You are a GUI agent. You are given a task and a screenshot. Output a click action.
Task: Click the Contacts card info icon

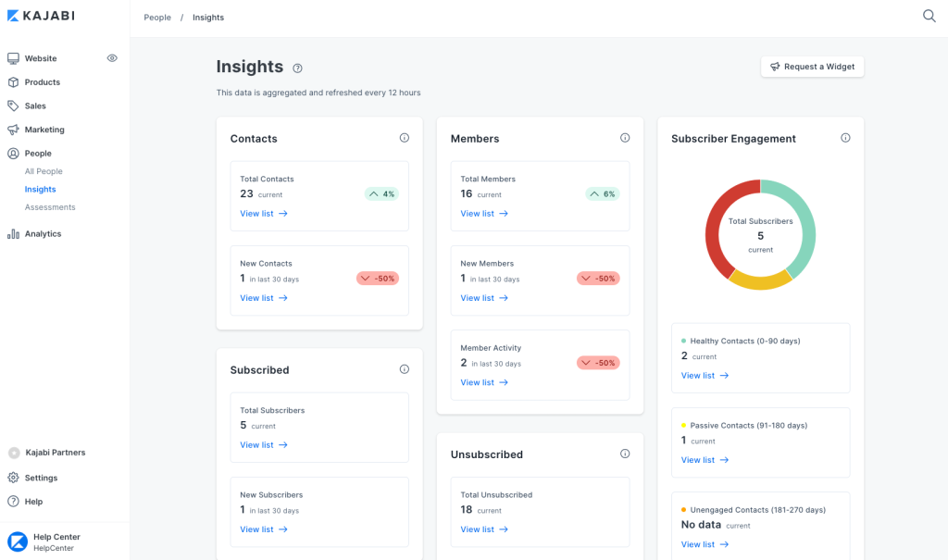point(404,137)
